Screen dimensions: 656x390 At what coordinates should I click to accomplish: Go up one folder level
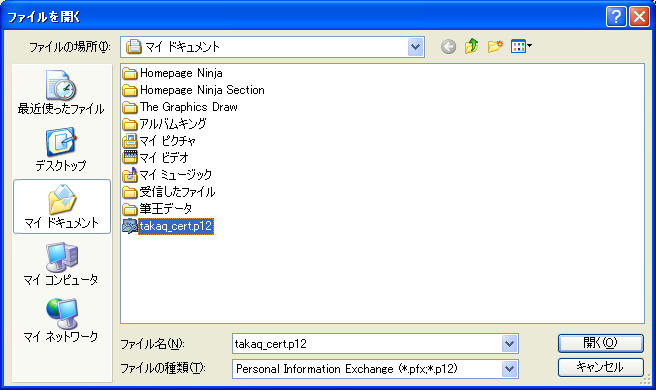472,46
